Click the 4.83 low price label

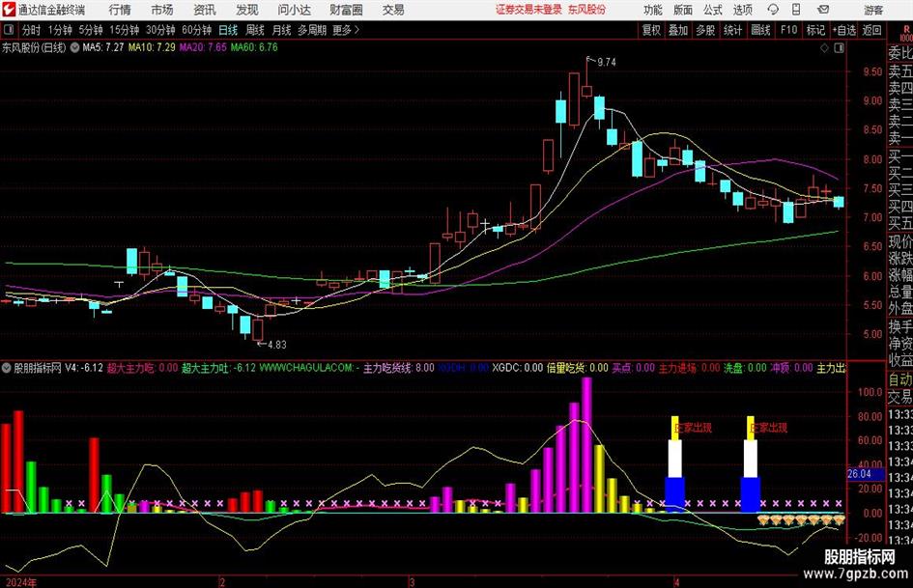(x=277, y=344)
